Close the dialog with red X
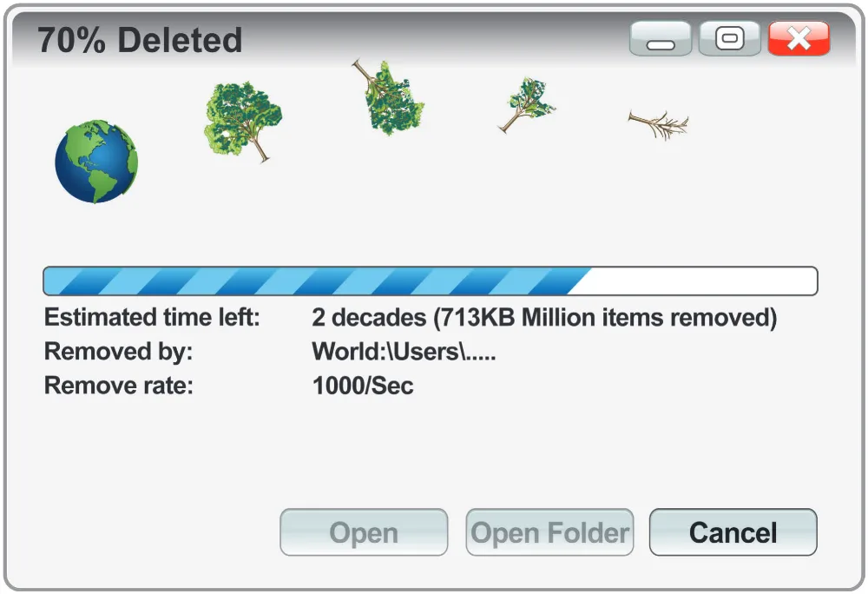The width and height of the screenshot is (868, 594). coord(799,39)
